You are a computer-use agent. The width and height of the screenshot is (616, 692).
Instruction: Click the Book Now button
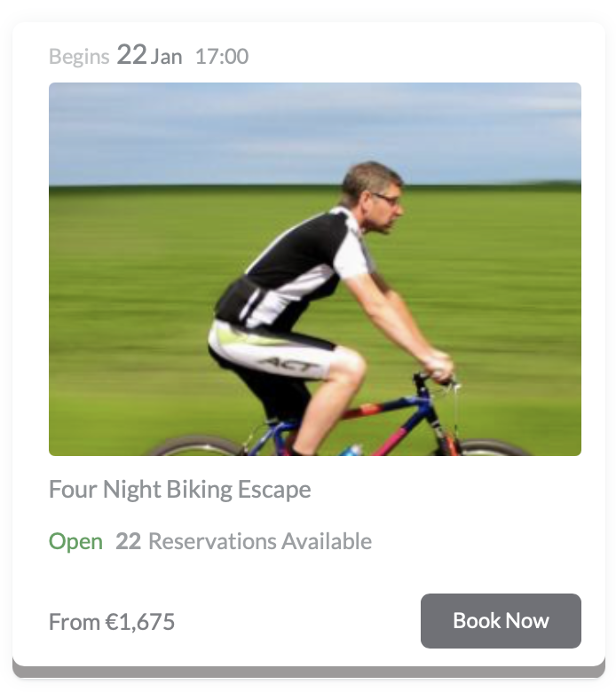click(x=501, y=620)
